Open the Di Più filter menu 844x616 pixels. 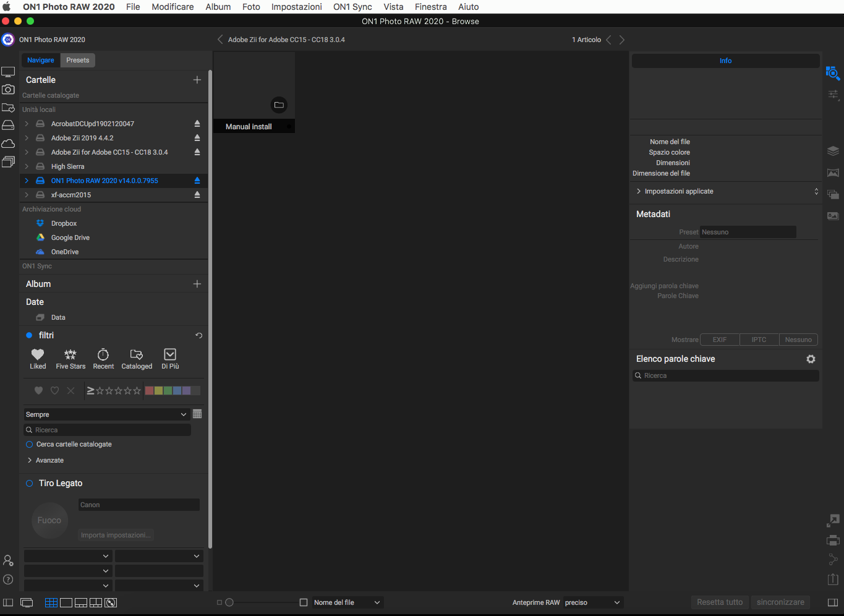(x=170, y=359)
